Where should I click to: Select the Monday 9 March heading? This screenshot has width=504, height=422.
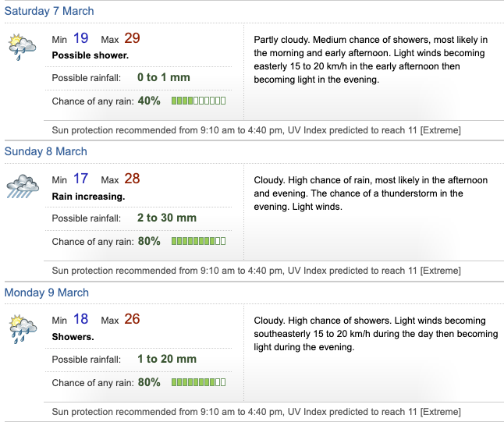[47, 293]
